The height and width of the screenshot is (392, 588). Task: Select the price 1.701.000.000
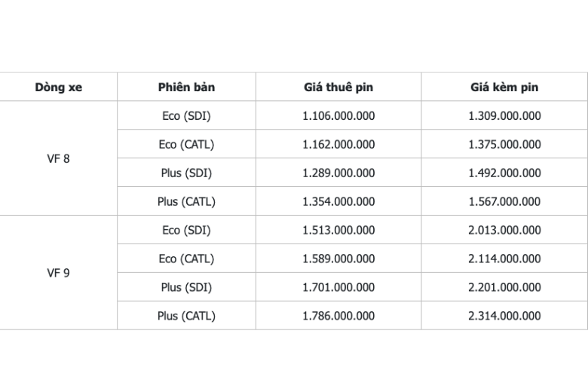(338, 287)
